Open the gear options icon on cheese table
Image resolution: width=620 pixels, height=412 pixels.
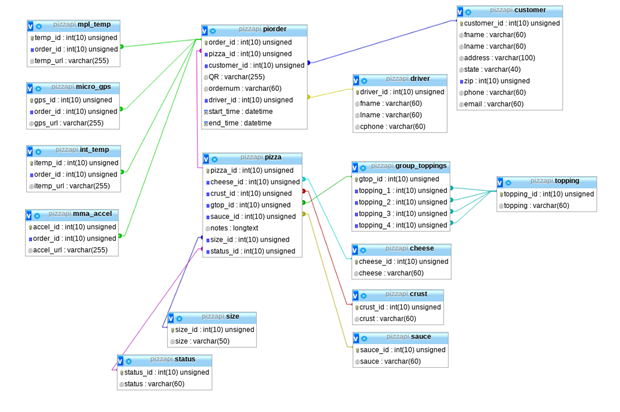tap(363, 251)
